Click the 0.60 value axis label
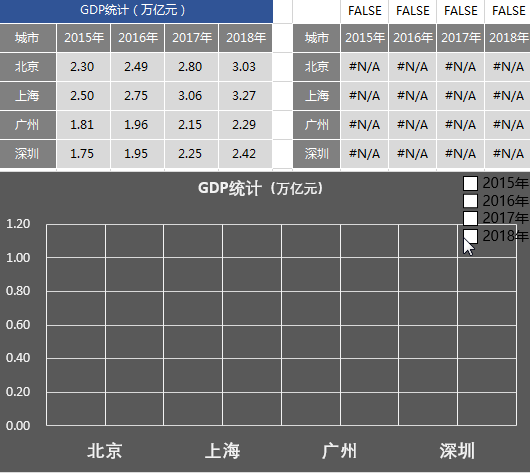 click(18, 325)
